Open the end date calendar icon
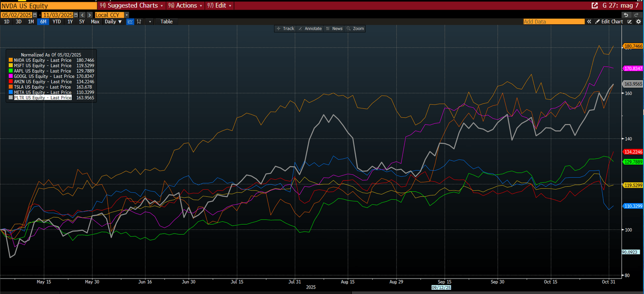 (x=76, y=15)
